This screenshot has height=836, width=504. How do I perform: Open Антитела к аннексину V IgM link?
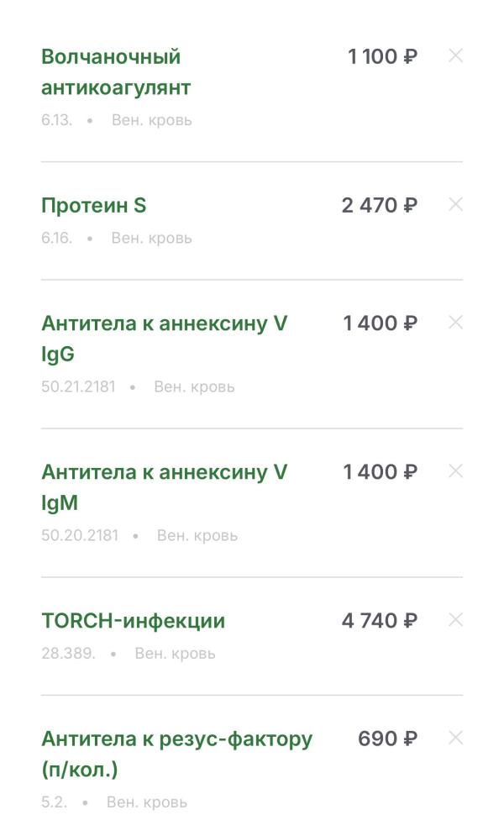click(x=164, y=487)
